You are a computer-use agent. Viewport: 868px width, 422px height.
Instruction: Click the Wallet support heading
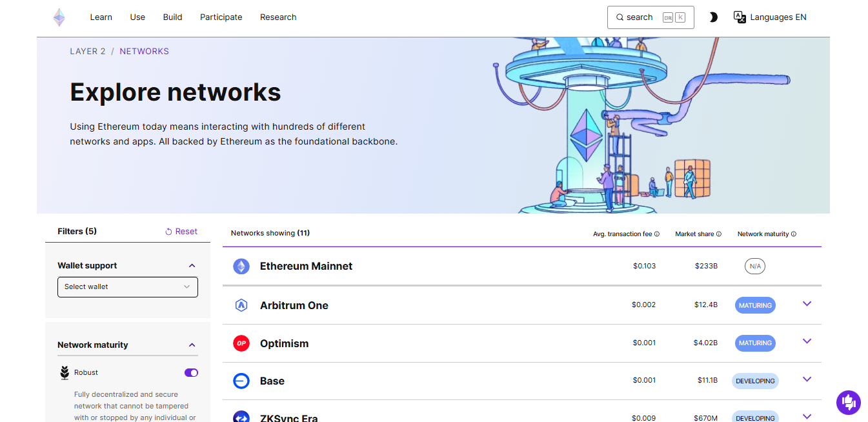tap(87, 266)
